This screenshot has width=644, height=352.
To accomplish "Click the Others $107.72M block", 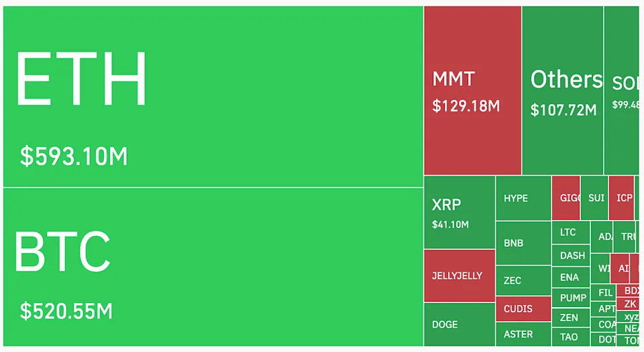I will [x=563, y=91].
